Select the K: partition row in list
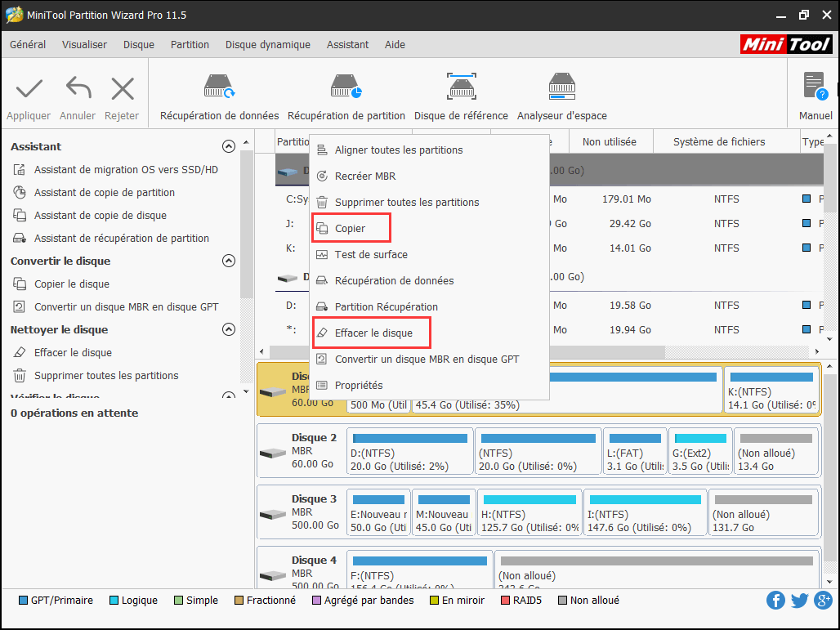The width and height of the screenshot is (840, 630). (x=549, y=248)
